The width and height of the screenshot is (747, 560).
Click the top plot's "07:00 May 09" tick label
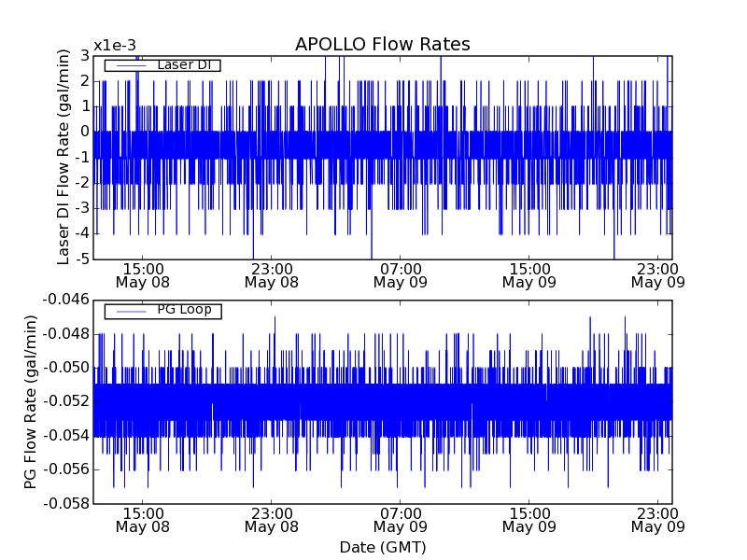pyautogui.click(x=400, y=274)
